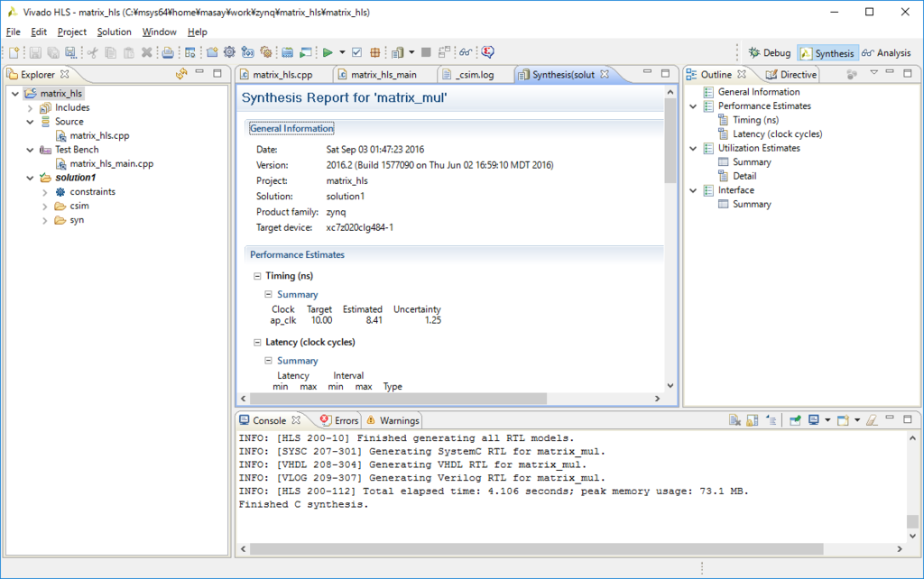
Task: Toggle Word Wrap console icon
Action: pos(772,420)
